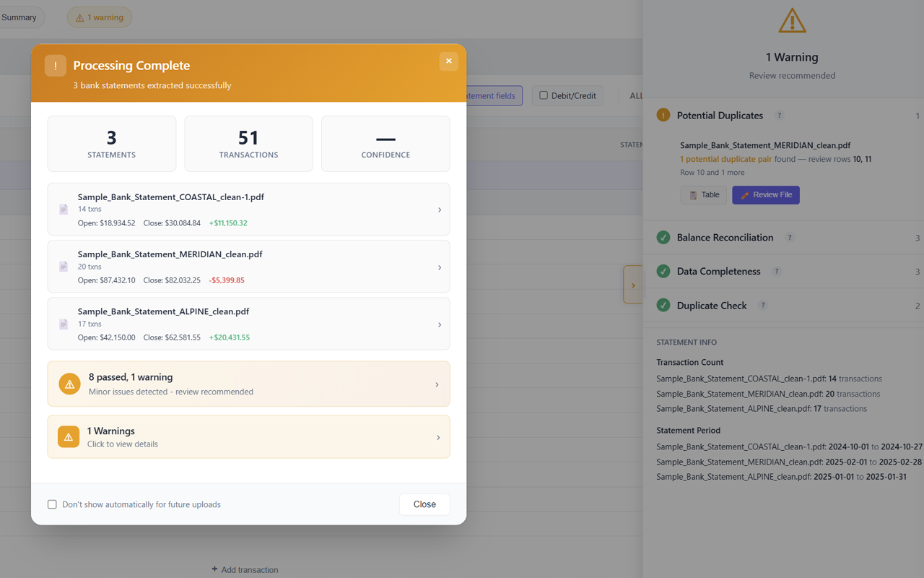
Task: Select the ALL filter tab
Action: coord(636,95)
